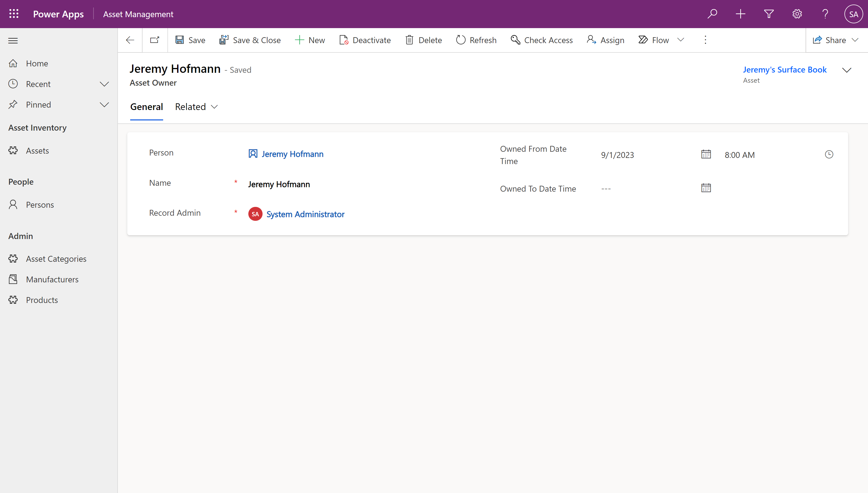Open the help question mark
The width and height of the screenshot is (868, 493).
[825, 14]
